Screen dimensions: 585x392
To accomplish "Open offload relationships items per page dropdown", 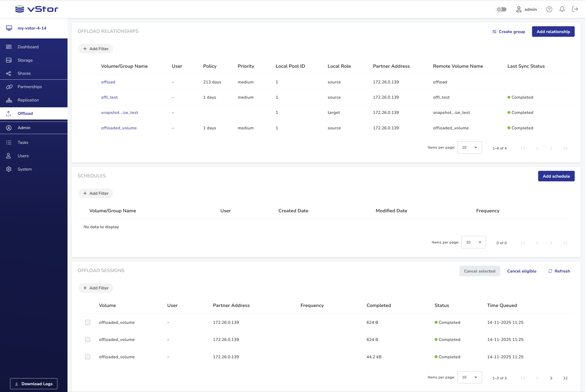I will coord(469,148).
